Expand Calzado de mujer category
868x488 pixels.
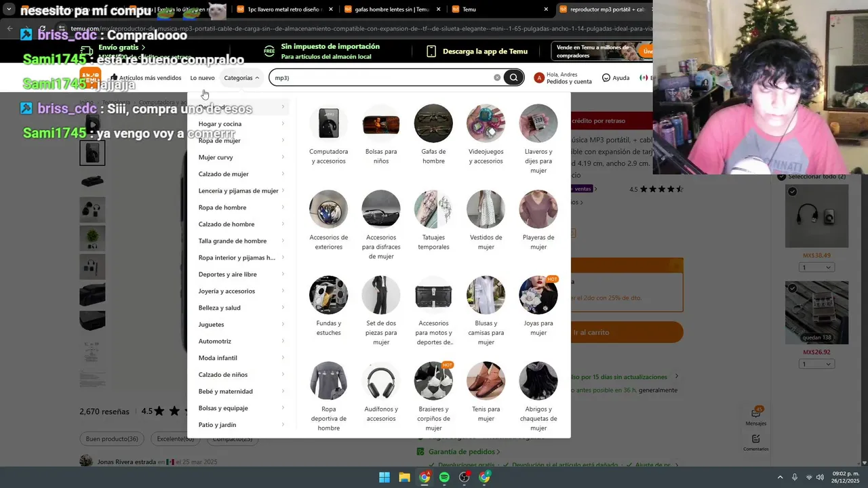coord(241,174)
